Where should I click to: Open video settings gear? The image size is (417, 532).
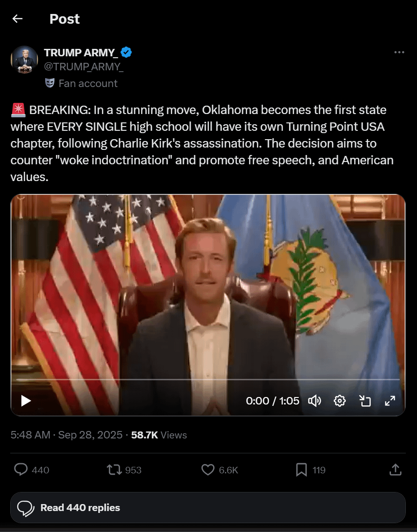click(340, 401)
